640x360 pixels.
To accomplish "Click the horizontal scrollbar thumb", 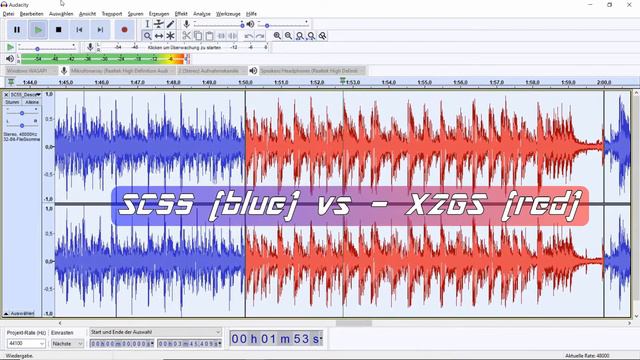I will tap(353, 323).
